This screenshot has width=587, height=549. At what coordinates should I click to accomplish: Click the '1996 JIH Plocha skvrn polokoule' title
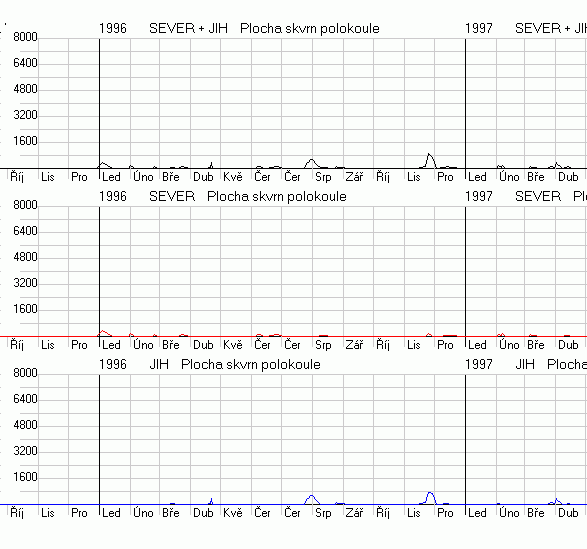pos(210,364)
